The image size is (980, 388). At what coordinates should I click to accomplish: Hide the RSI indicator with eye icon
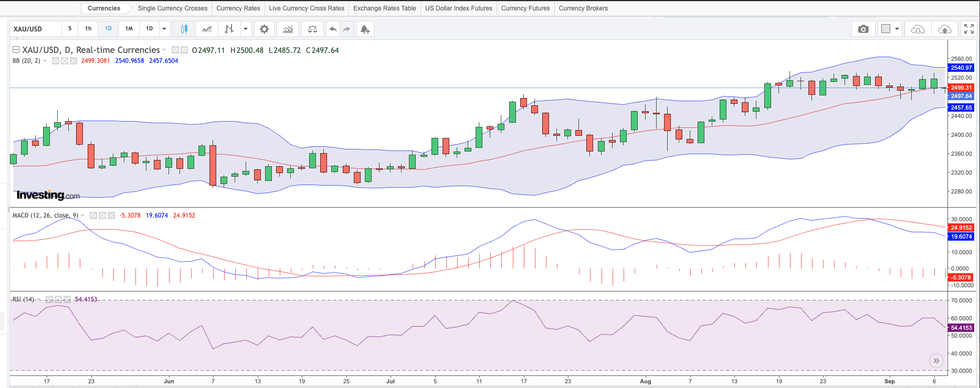coord(49,299)
